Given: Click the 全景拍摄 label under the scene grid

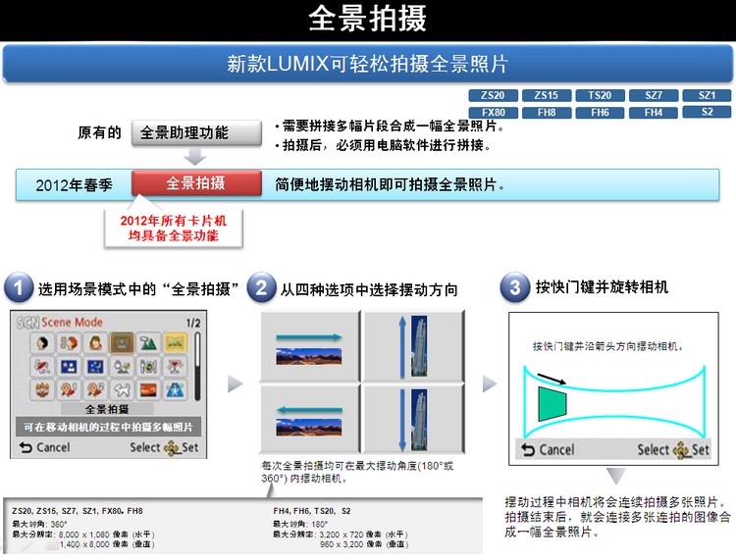Looking at the screenshot, I should point(107,409).
